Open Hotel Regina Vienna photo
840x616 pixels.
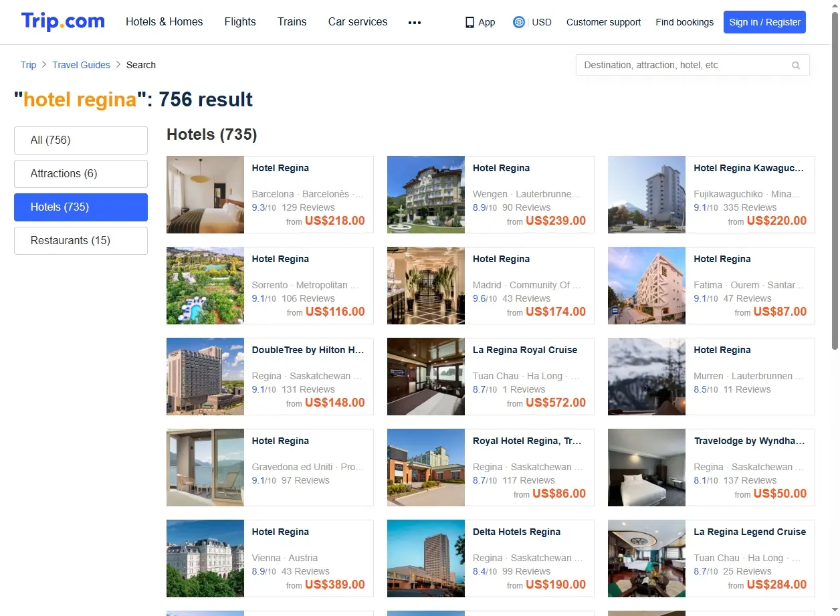coord(205,558)
